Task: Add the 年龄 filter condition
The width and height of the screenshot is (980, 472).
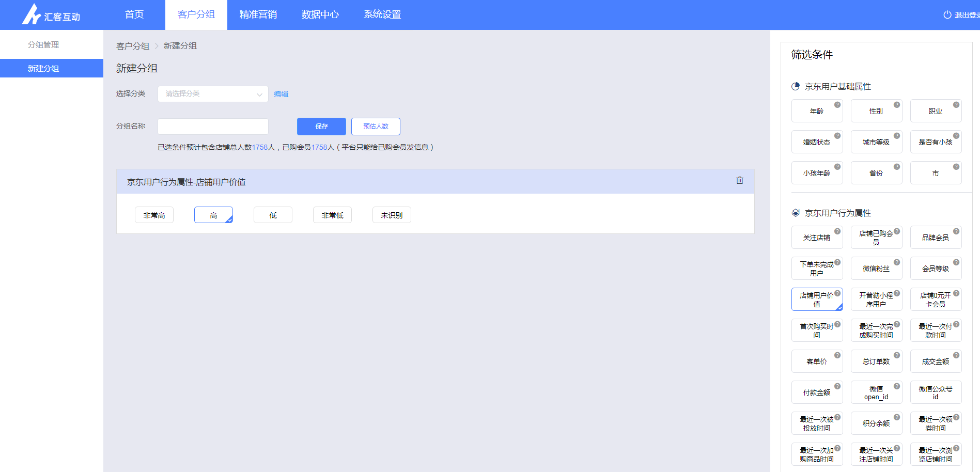Action: click(817, 111)
